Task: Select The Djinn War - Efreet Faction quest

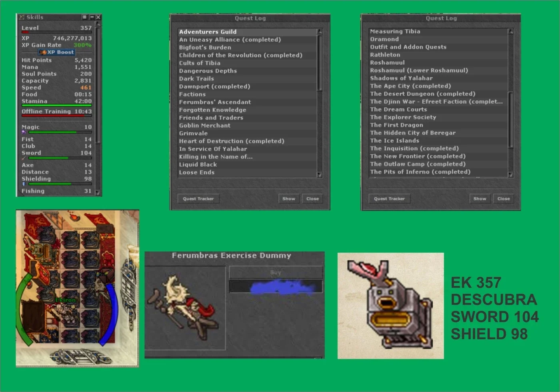Action: coord(438,102)
